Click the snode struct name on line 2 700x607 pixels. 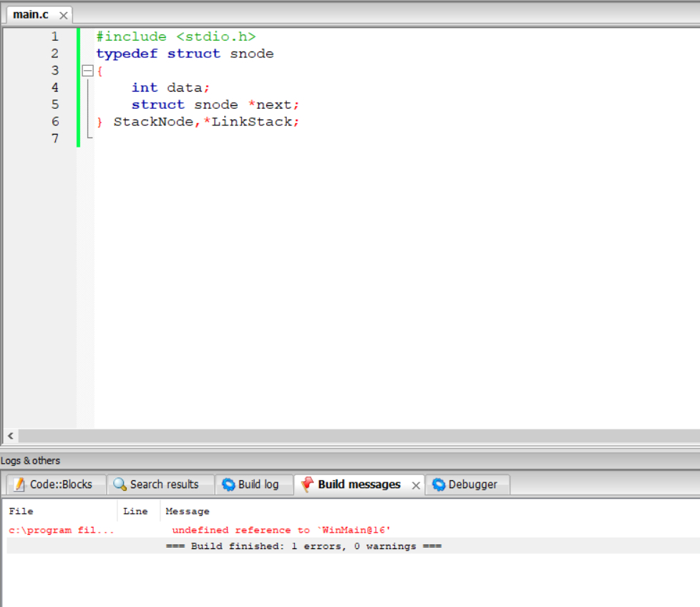click(252, 54)
